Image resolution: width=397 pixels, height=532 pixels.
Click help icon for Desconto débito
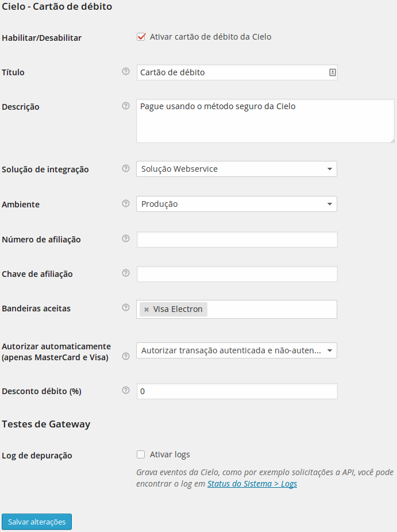(x=126, y=390)
